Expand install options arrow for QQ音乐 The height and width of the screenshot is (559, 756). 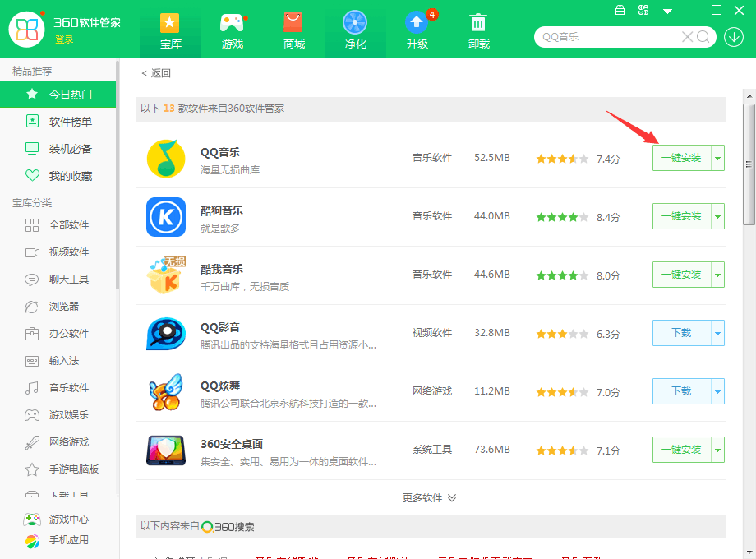pos(718,158)
